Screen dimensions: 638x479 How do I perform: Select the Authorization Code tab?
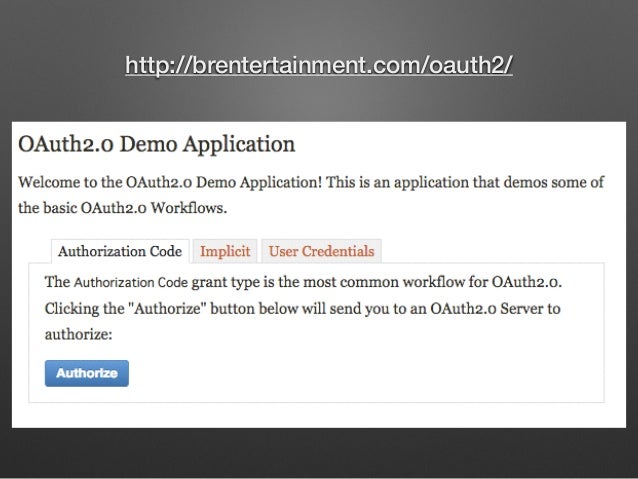point(120,251)
